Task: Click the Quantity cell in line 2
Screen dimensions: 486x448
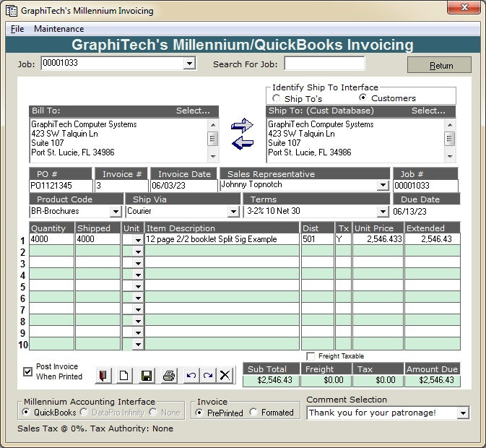Action: [x=52, y=251]
